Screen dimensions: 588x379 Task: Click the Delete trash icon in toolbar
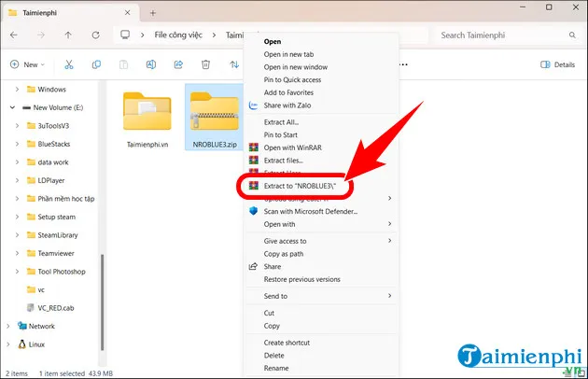coord(205,64)
